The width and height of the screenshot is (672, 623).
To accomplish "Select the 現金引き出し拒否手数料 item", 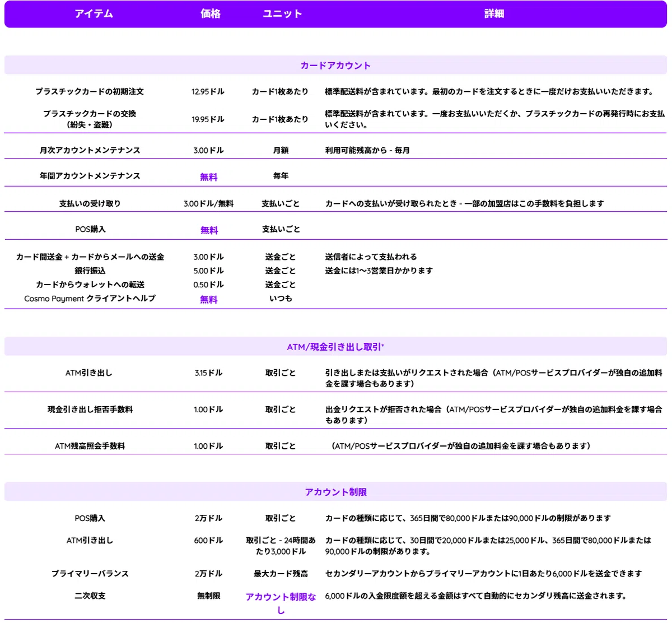I will (90, 410).
